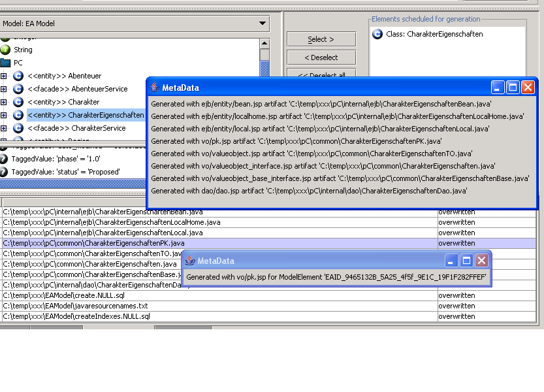
Task: Click the model tree scrollbar up arrow
Action: [264, 44]
